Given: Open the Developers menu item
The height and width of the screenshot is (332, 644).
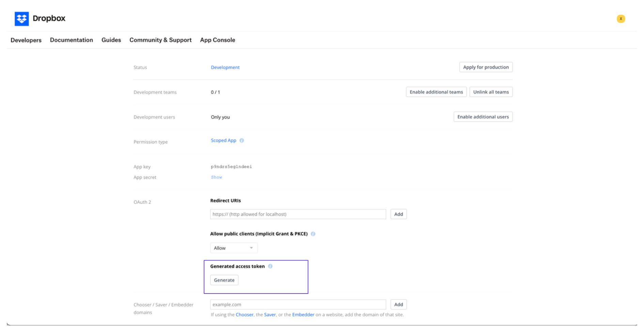Looking at the screenshot, I should [26, 40].
